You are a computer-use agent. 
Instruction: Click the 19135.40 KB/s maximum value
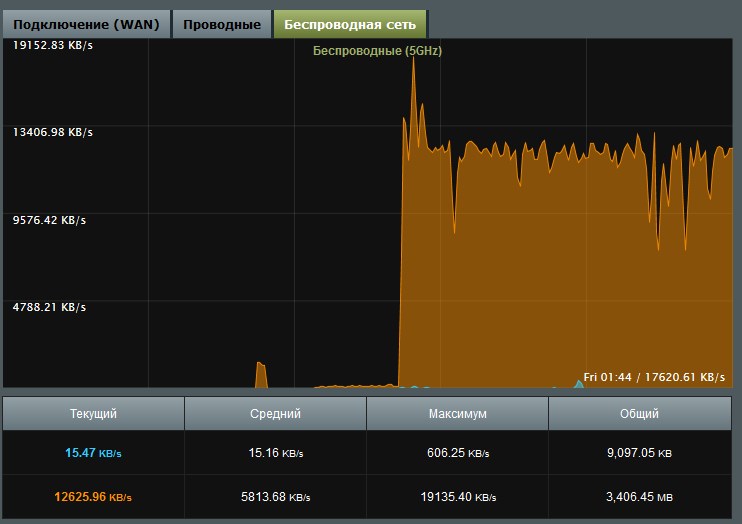click(457, 496)
